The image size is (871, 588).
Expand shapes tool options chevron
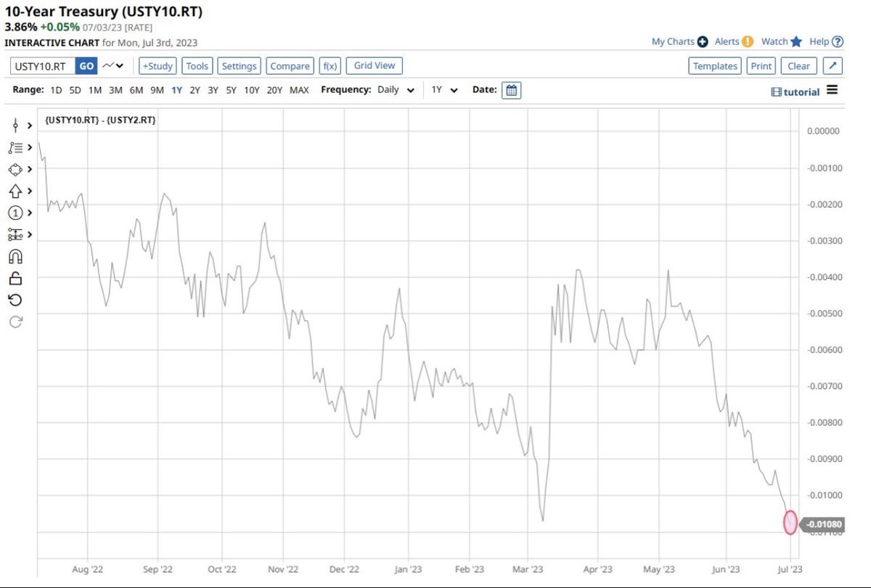[x=30, y=169]
